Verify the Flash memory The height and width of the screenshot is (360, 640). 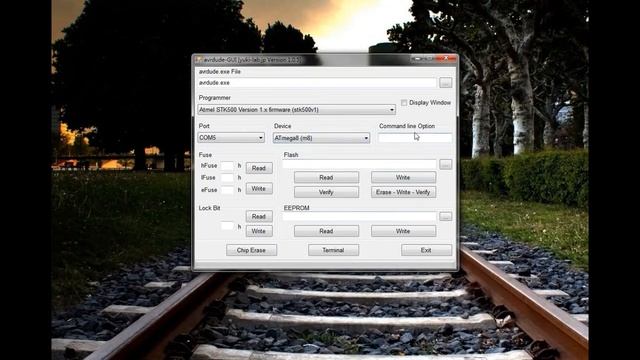click(326, 192)
